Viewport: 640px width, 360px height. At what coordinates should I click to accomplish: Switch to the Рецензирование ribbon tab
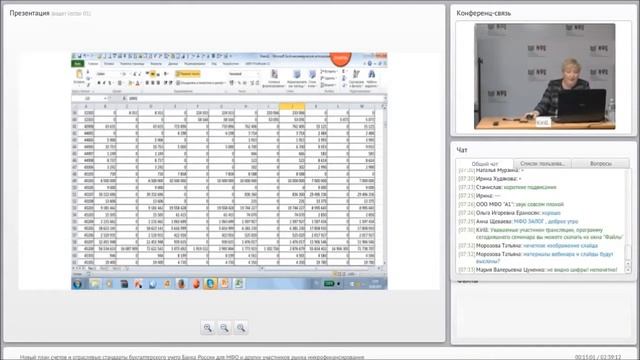tap(195, 64)
